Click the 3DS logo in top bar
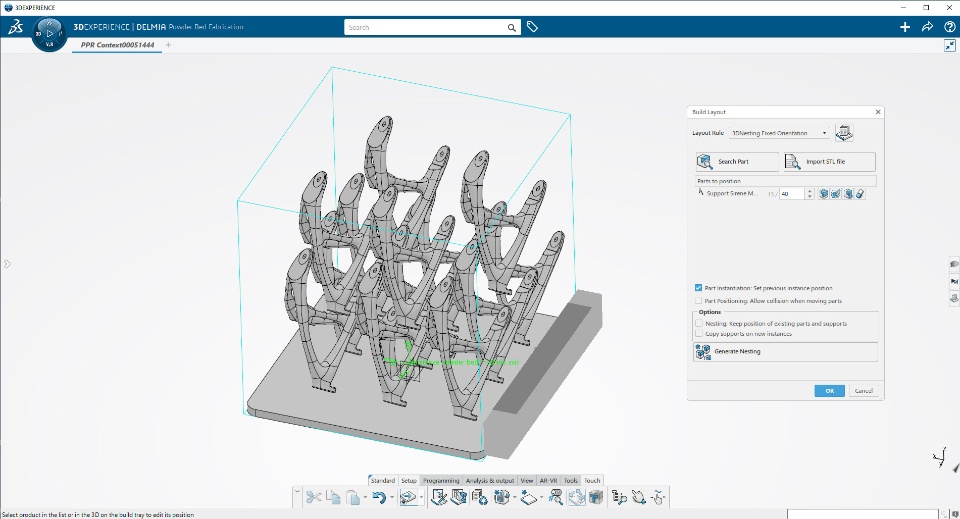The width and height of the screenshot is (960, 519). pos(15,27)
